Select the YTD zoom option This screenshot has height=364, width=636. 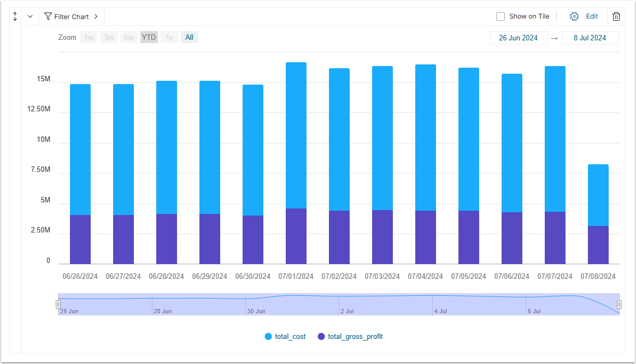pyautogui.click(x=149, y=37)
